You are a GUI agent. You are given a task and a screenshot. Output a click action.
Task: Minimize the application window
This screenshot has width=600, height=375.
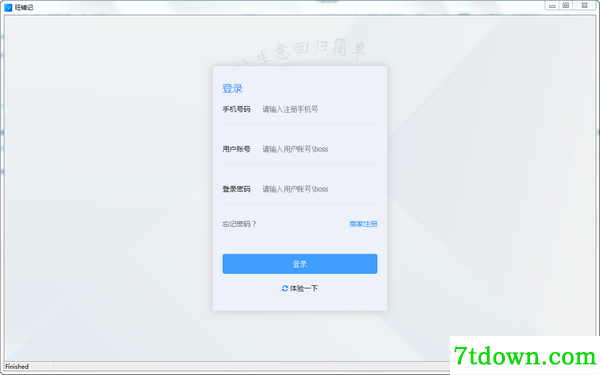click(x=552, y=5)
